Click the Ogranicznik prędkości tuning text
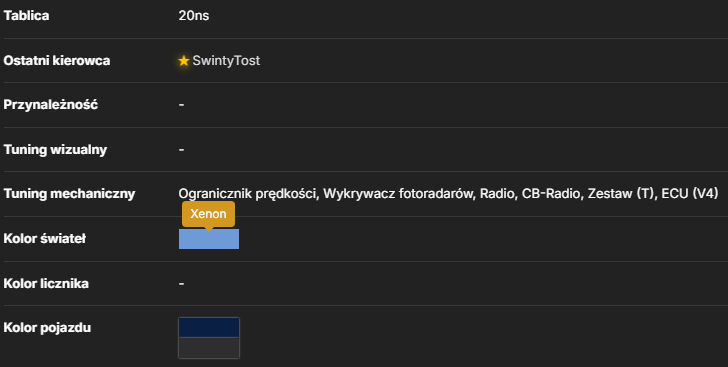Image resolution: width=728 pixels, height=367 pixels. pyautogui.click(x=248, y=194)
